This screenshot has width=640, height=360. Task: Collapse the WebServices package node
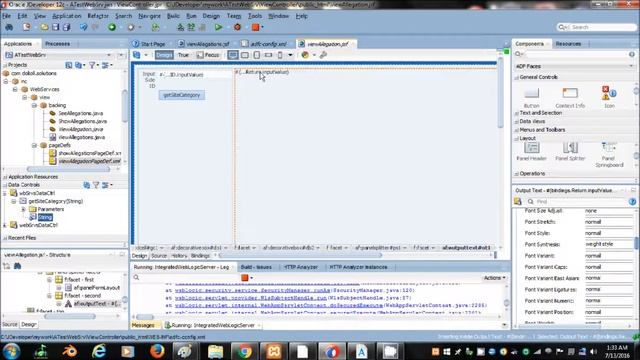coord(16,89)
